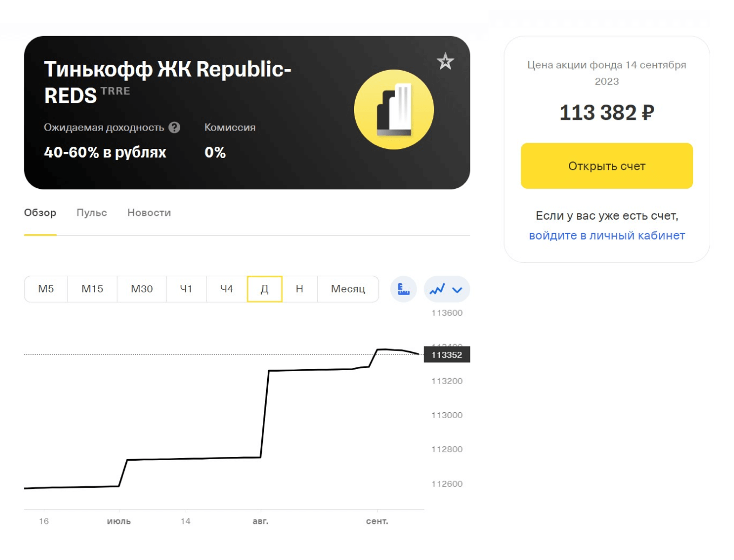Select the М5 timeframe

(46, 289)
